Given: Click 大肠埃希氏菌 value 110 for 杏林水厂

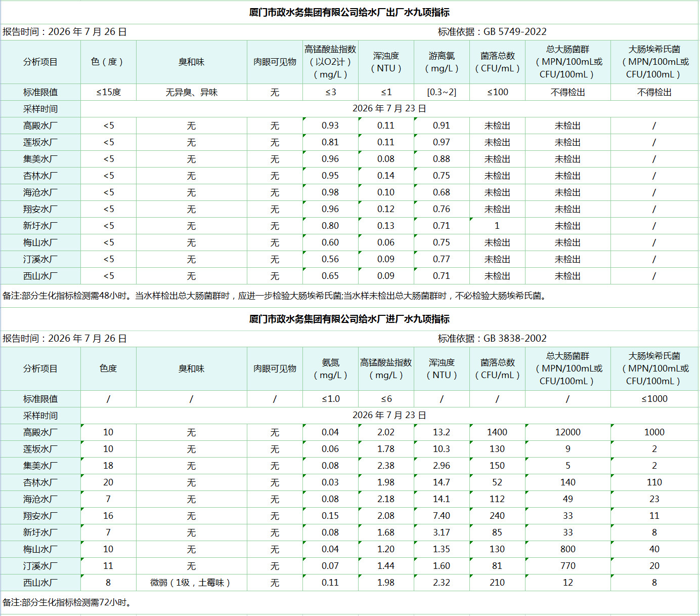Looking at the screenshot, I should (654, 482).
